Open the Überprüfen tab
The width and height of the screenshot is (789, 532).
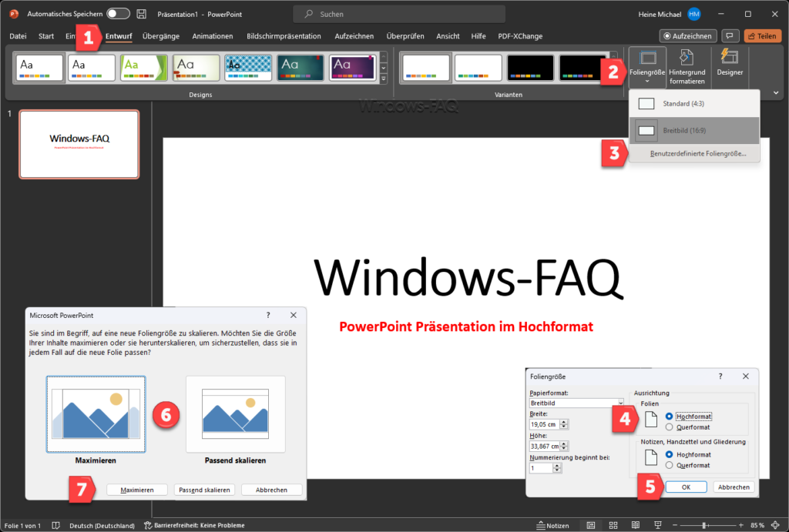405,36
